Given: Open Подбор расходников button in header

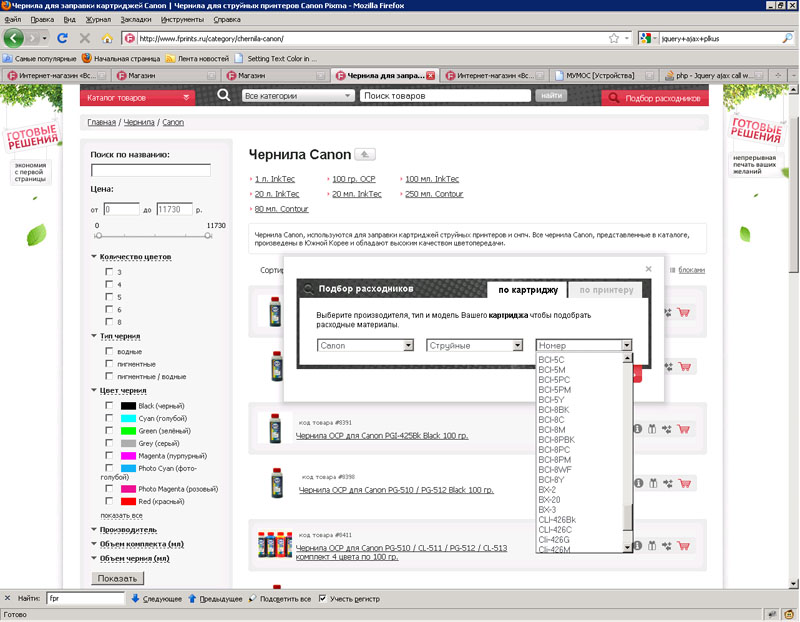Looking at the screenshot, I should (x=655, y=98).
